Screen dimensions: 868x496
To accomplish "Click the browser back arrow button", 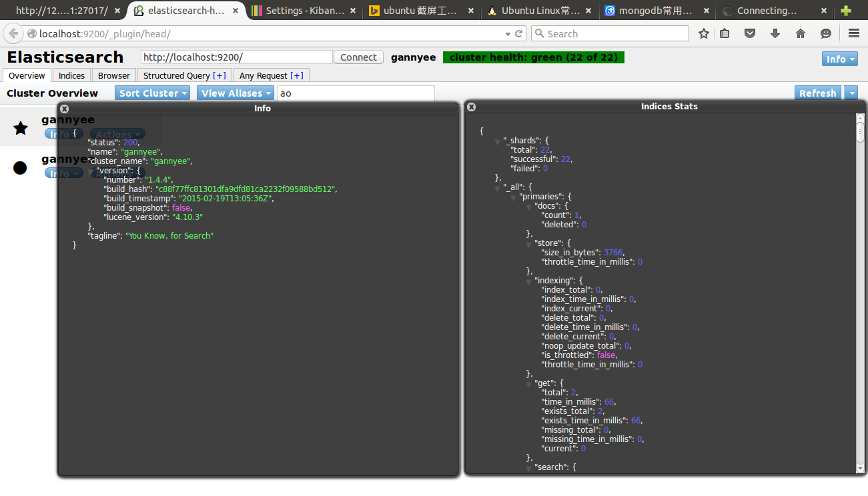I will [13, 34].
